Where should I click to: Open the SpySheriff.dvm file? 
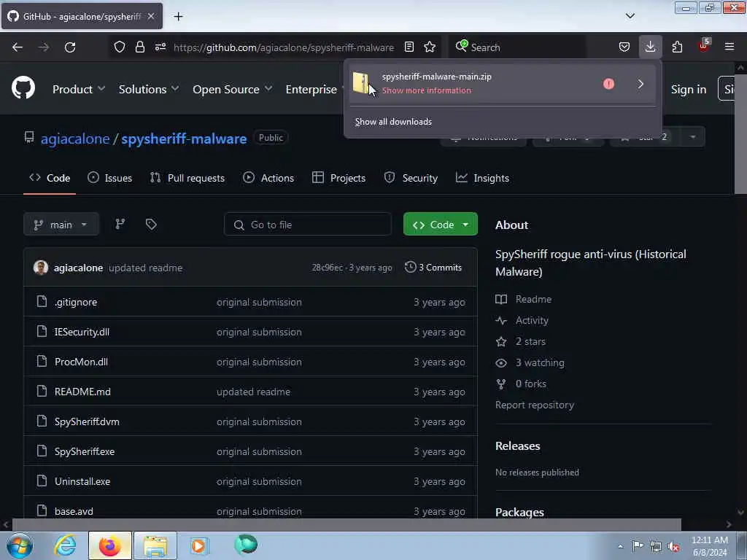pyautogui.click(x=87, y=421)
